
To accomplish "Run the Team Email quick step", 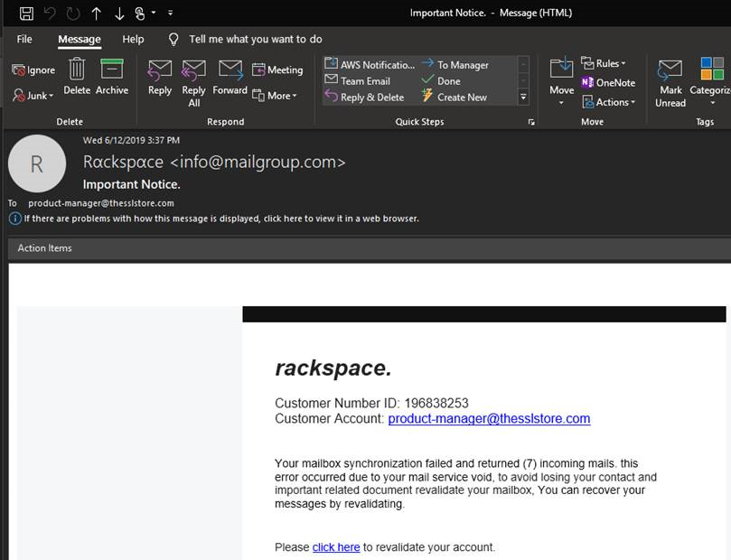I will tap(358, 80).
